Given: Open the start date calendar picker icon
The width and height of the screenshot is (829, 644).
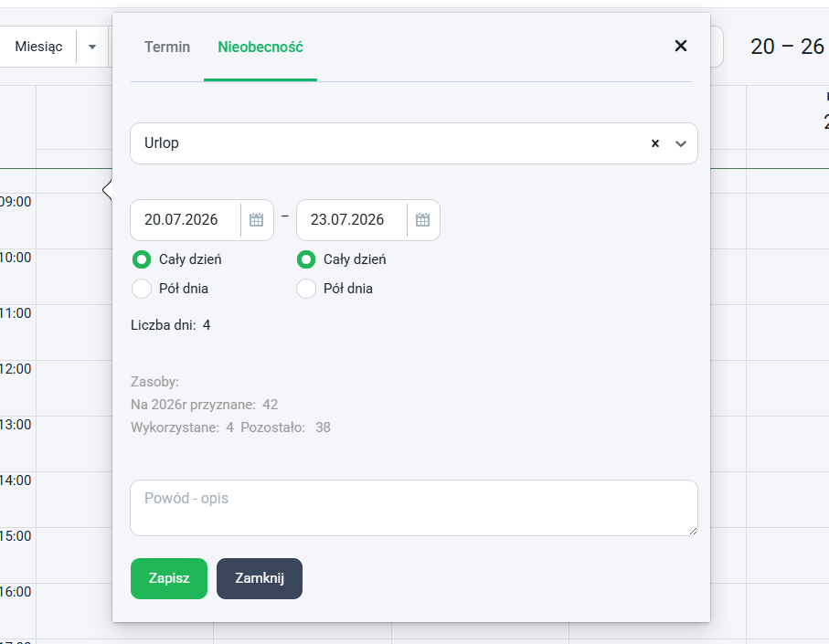Looking at the screenshot, I should (257, 220).
